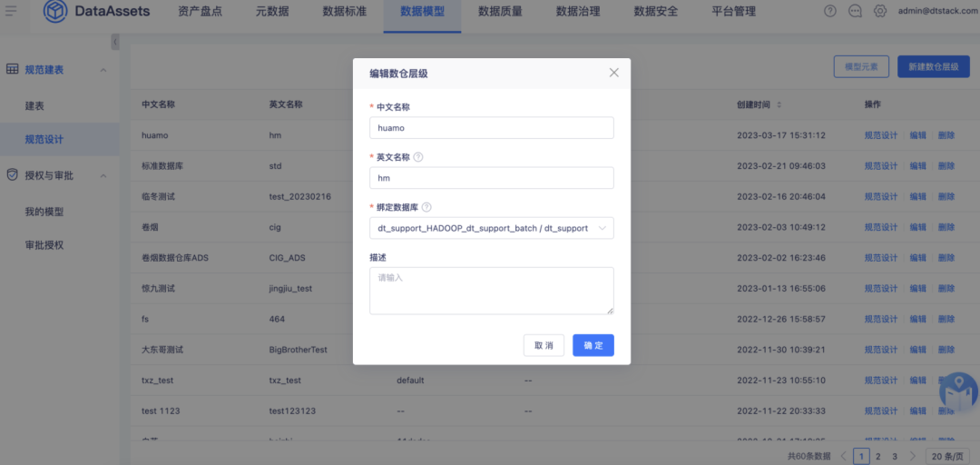Viewport: 980px width, 465px height.
Task: Collapse the 授权与审批 sidebar group chevron
Action: pyautogui.click(x=103, y=175)
